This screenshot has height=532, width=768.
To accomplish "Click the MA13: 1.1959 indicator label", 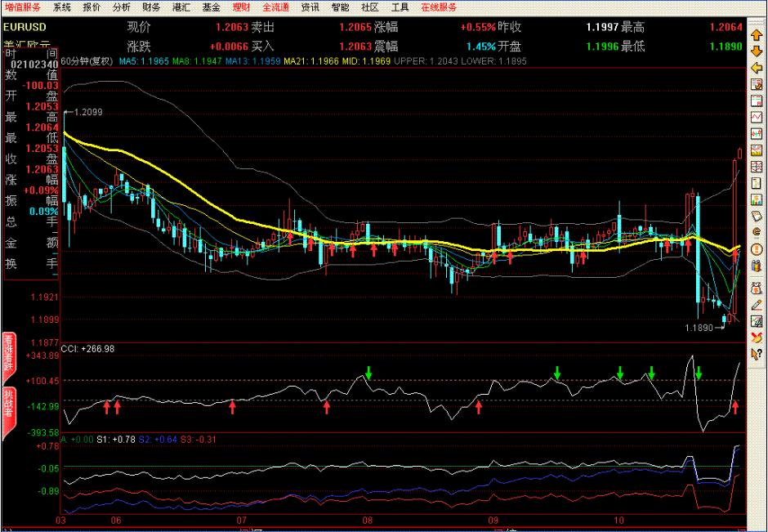I will point(252,61).
